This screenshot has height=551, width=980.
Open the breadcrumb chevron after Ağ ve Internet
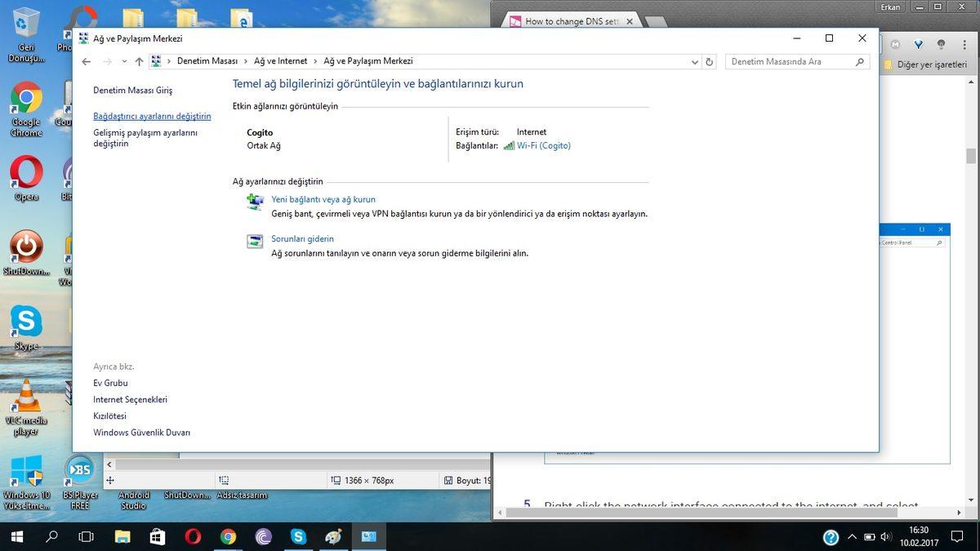(x=315, y=61)
